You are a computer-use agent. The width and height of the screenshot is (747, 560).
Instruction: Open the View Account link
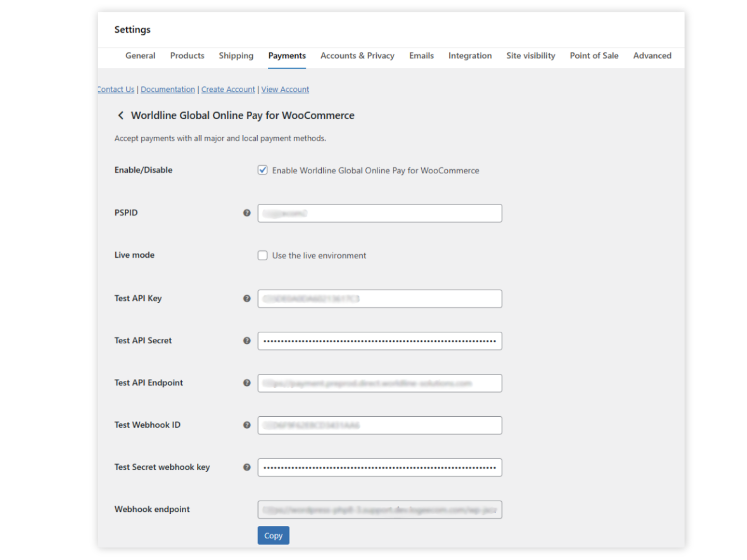285,89
